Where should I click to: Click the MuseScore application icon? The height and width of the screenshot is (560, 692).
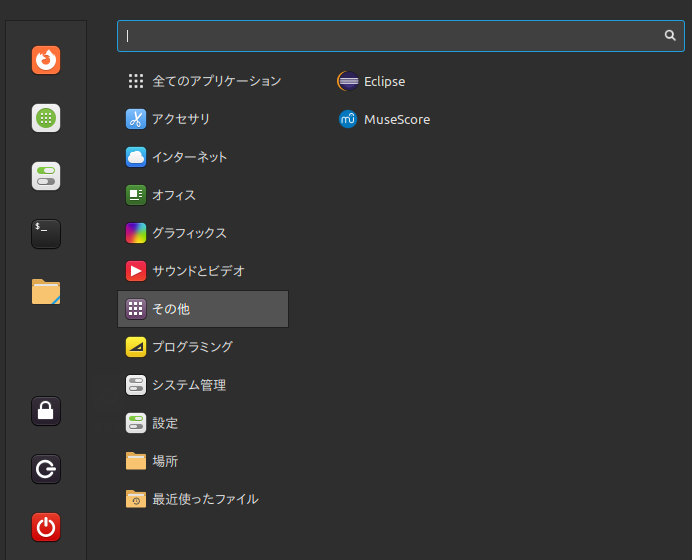[348, 119]
